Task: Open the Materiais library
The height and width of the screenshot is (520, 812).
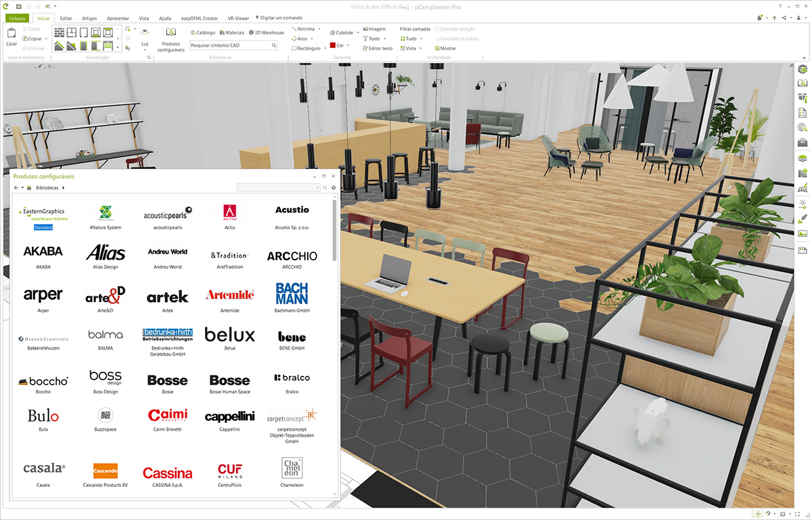Action: [232, 32]
